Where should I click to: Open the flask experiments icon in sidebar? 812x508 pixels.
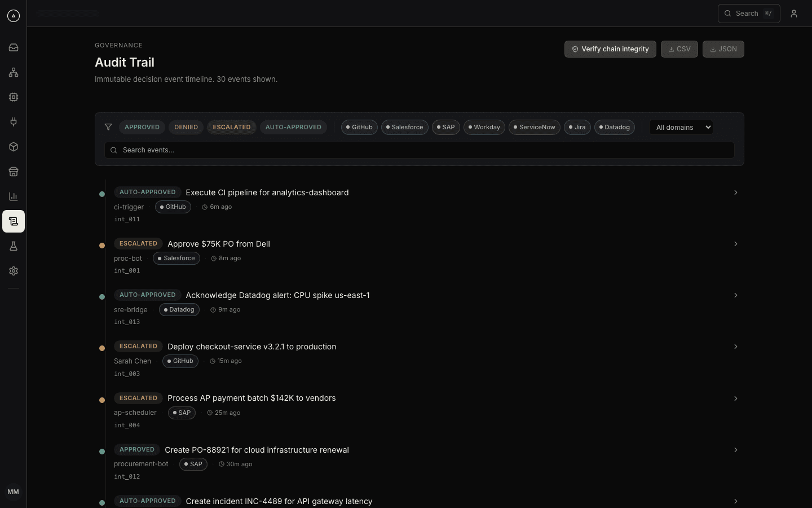[x=14, y=246]
